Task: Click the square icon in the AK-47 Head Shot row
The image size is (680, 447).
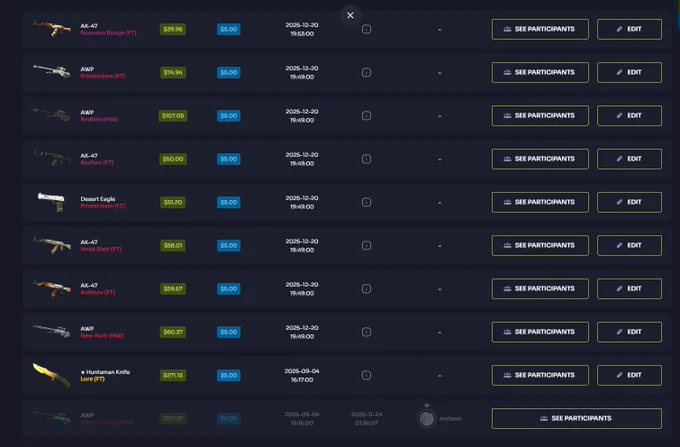Action: (x=366, y=245)
